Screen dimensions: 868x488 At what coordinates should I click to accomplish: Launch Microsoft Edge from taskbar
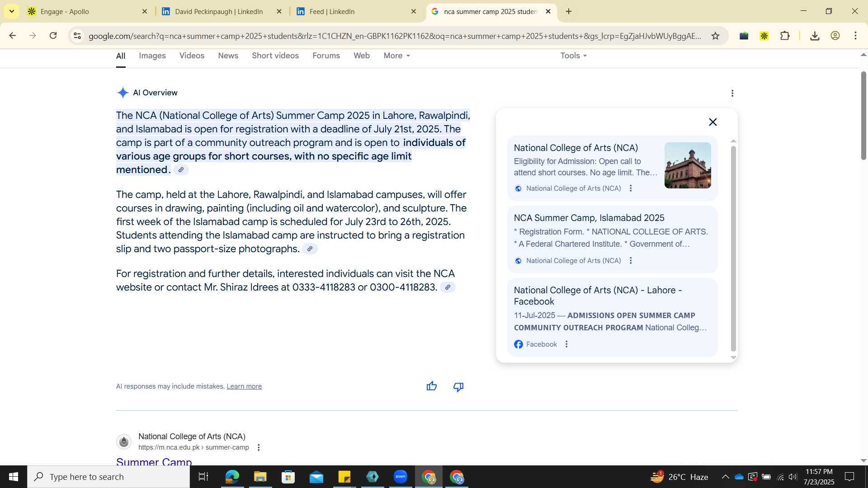(x=232, y=477)
